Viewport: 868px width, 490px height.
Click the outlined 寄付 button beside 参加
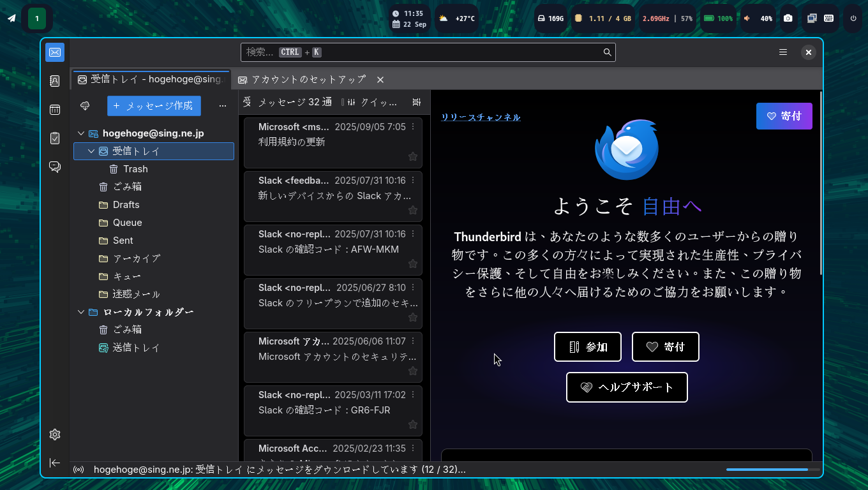click(666, 347)
